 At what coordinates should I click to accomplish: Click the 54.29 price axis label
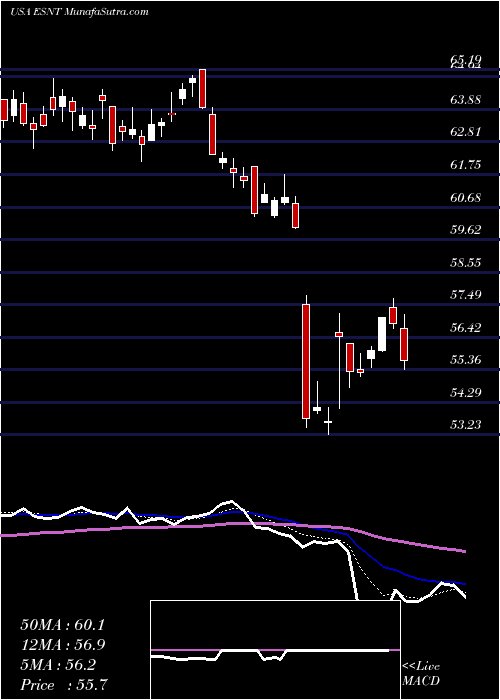[x=466, y=392]
